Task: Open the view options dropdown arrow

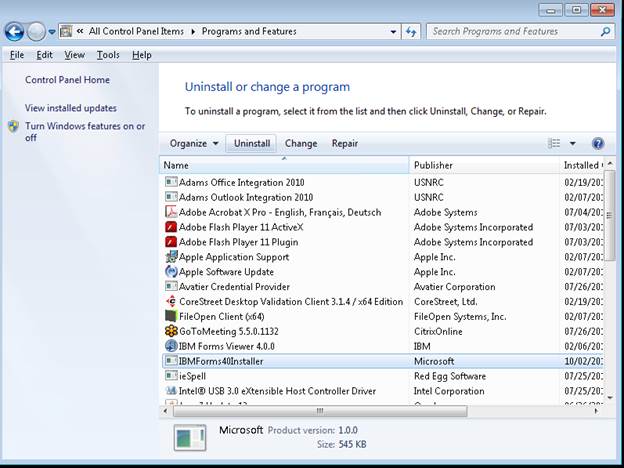Action: click(573, 143)
